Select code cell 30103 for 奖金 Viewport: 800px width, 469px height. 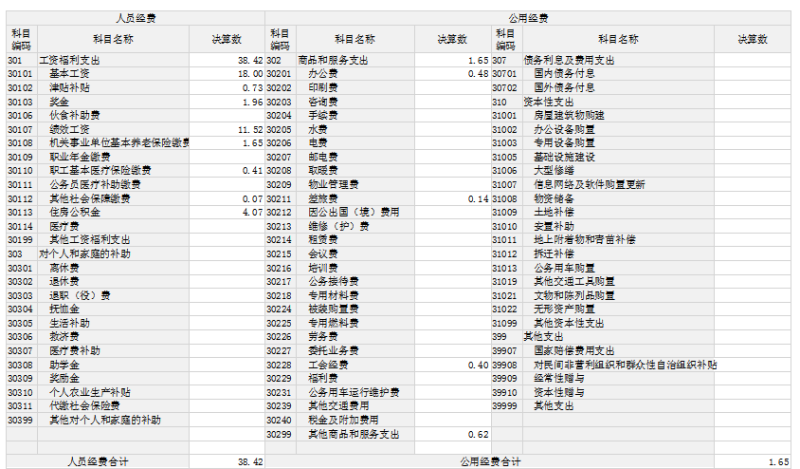[x=20, y=102]
